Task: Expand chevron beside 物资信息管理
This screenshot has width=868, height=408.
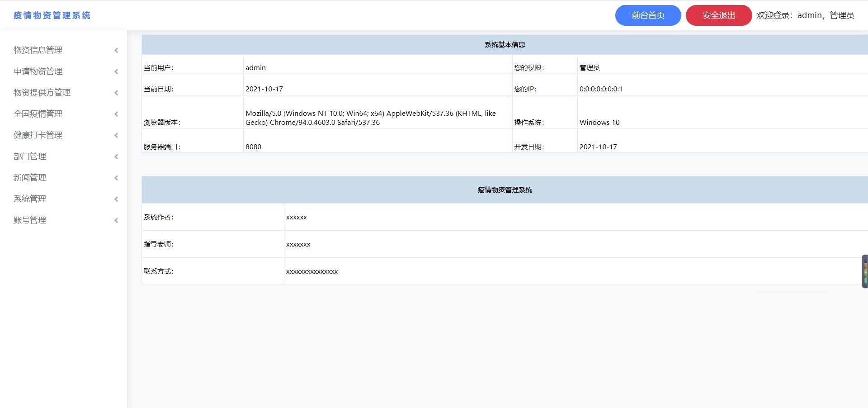Action: (x=116, y=50)
